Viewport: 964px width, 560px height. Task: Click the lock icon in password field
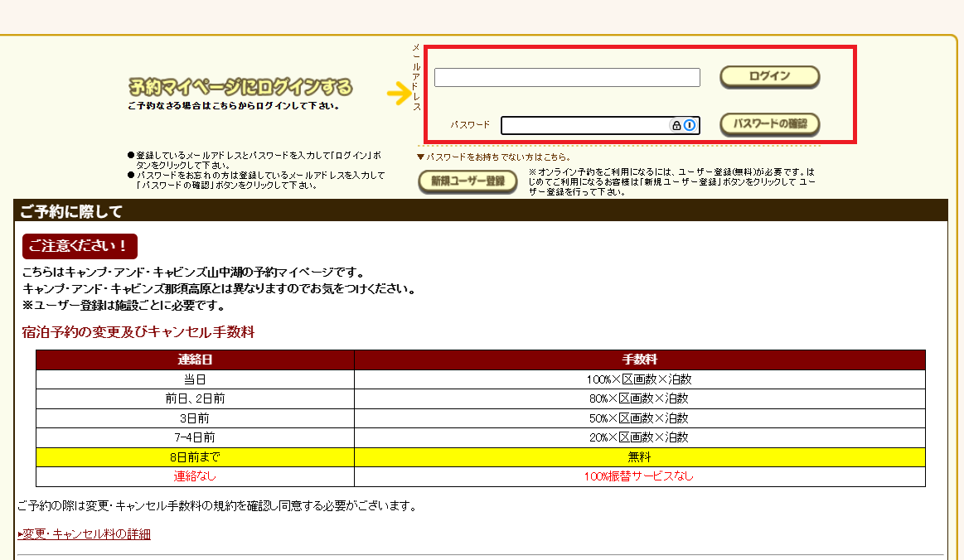[x=676, y=125]
